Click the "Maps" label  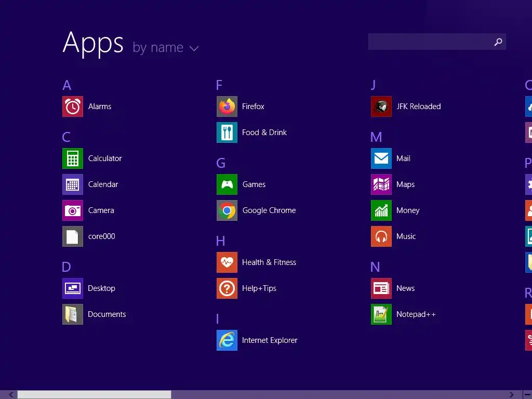(x=405, y=184)
